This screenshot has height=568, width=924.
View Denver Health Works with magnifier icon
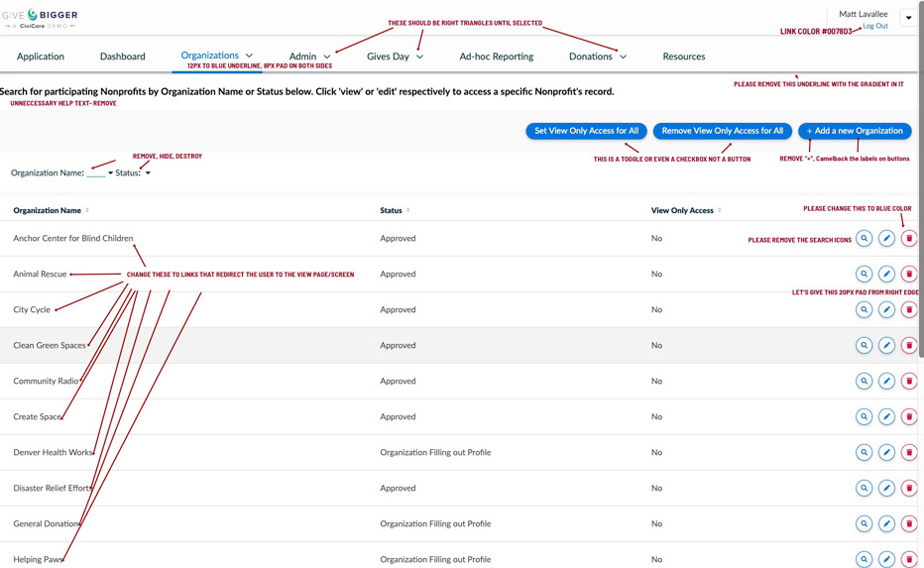[864, 453]
